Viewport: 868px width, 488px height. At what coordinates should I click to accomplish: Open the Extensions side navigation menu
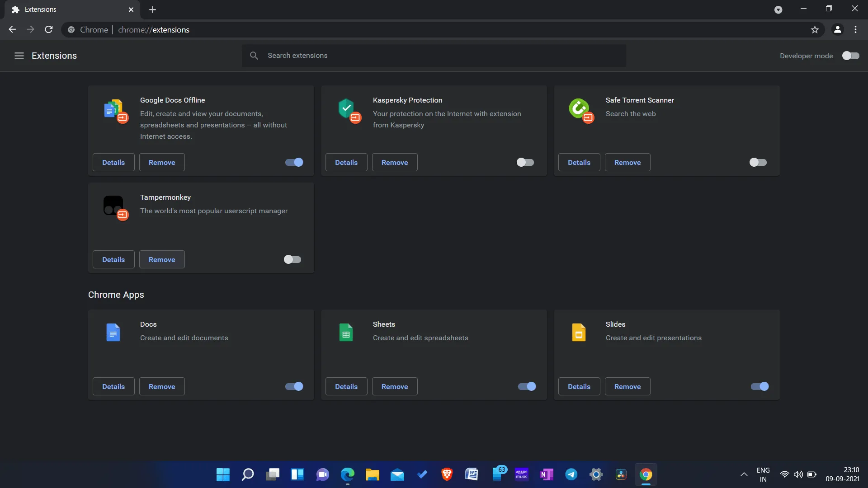tap(18, 56)
